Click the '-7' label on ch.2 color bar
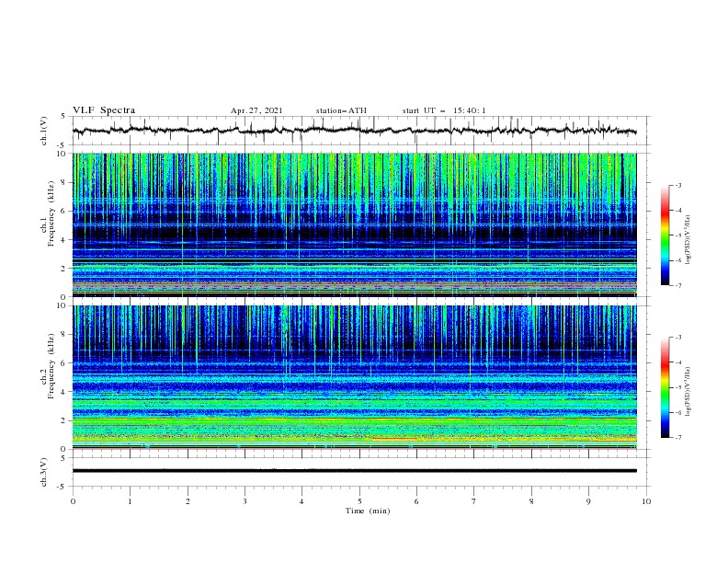The height and width of the screenshot is (563, 728). [x=678, y=438]
